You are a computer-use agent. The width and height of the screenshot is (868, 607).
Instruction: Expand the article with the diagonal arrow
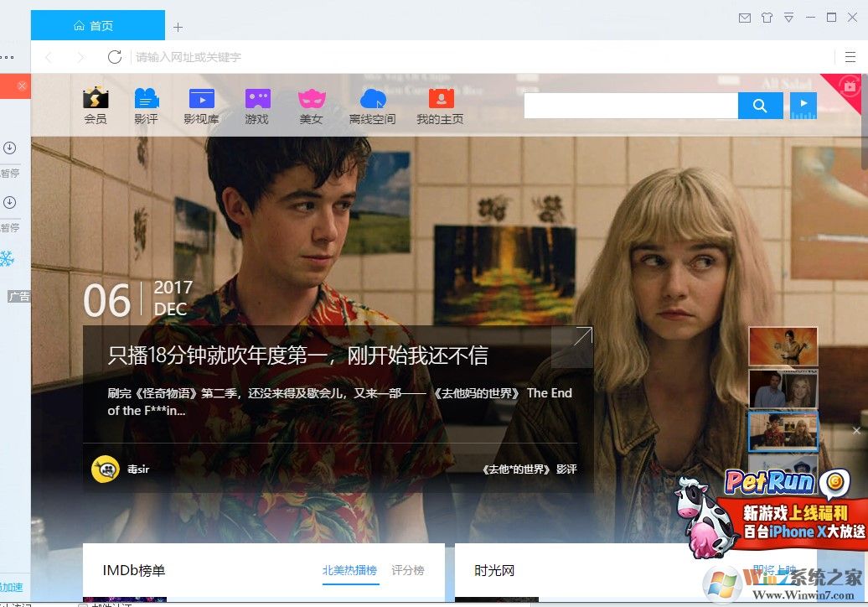click(x=582, y=336)
